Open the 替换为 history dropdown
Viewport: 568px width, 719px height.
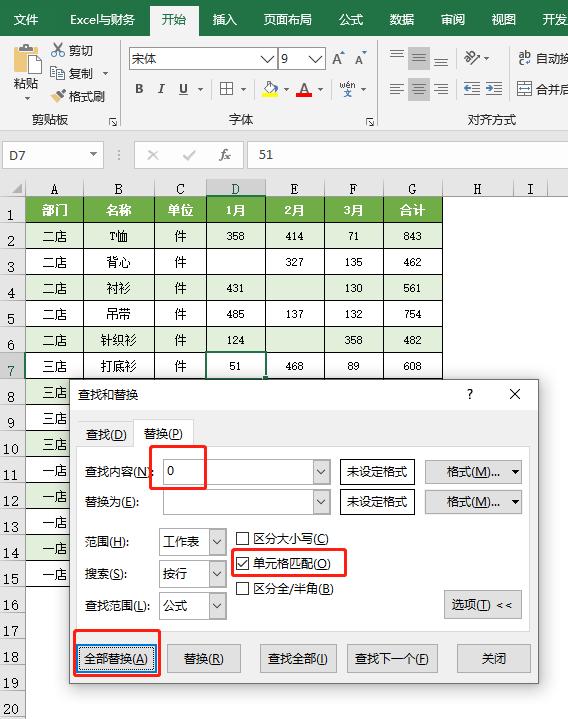[321, 502]
